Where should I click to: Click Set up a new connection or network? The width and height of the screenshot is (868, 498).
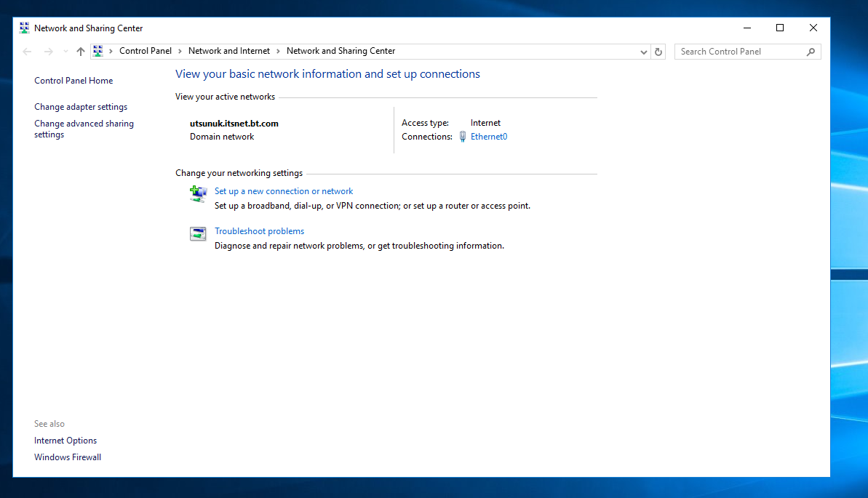284,191
